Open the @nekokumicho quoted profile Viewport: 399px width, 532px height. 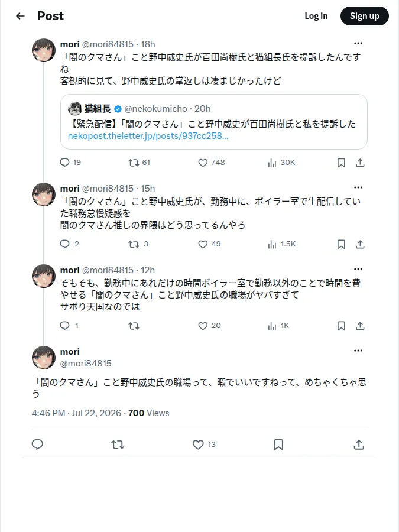[x=155, y=109]
